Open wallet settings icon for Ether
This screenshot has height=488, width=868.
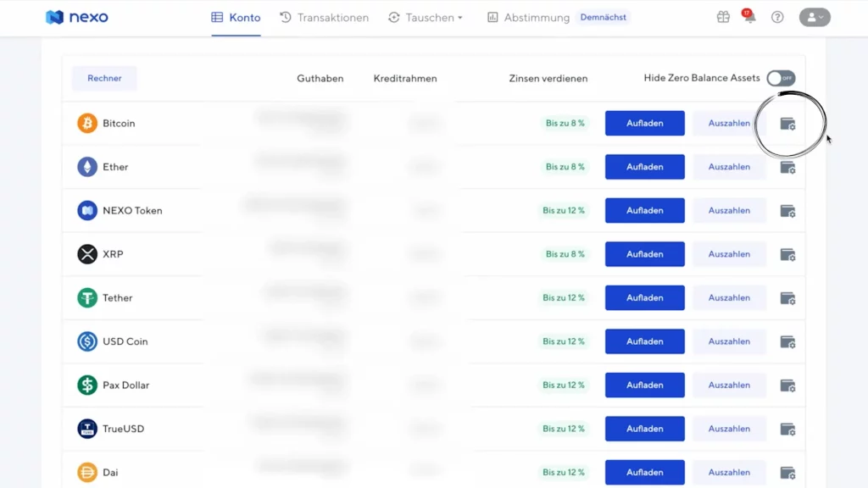click(787, 167)
